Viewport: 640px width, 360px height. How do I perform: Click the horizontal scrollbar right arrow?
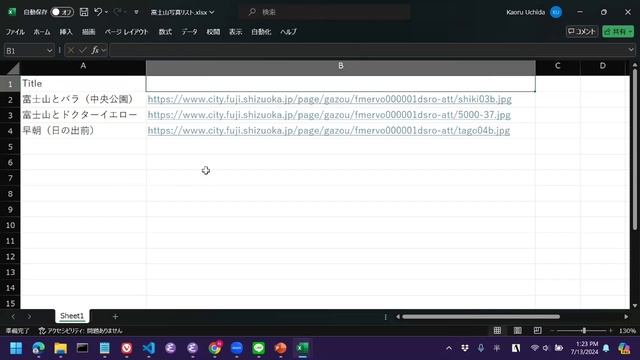[626, 317]
